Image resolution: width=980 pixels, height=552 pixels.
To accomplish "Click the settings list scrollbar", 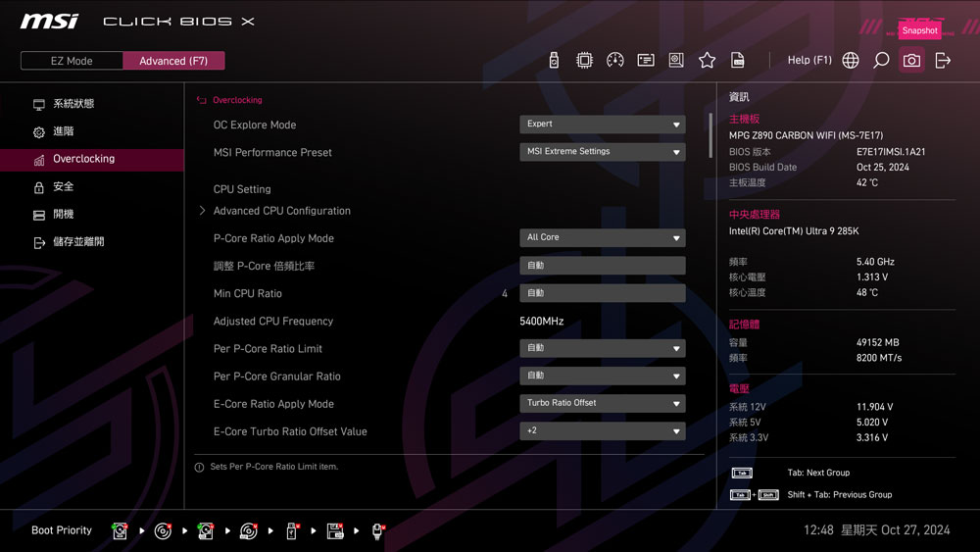I will tap(710, 135).
